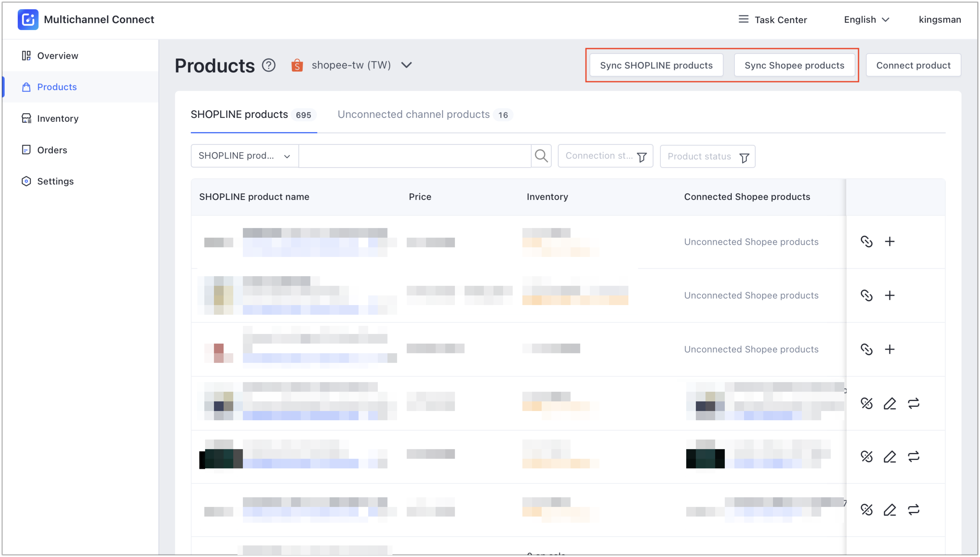Expand the shopee-tw (TW) store selector

[351, 65]
